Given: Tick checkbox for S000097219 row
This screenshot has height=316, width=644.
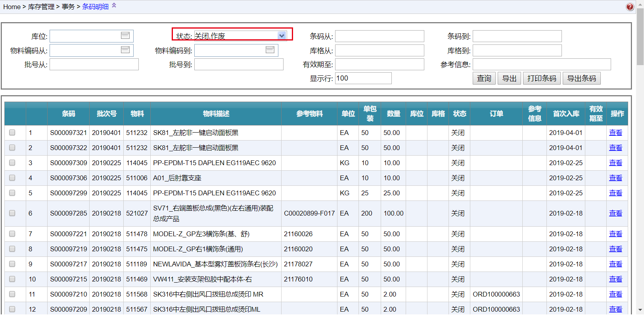Looking at the screenshot, I should click(x=12, y=249).
